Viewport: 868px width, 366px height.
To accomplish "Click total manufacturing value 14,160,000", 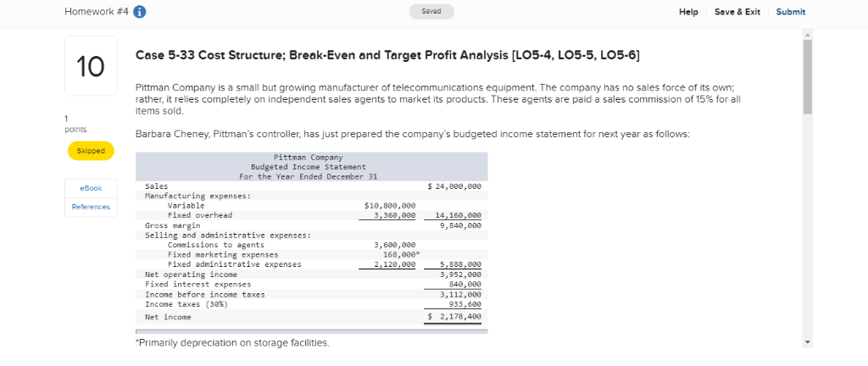I will click(x=459, y=216).
